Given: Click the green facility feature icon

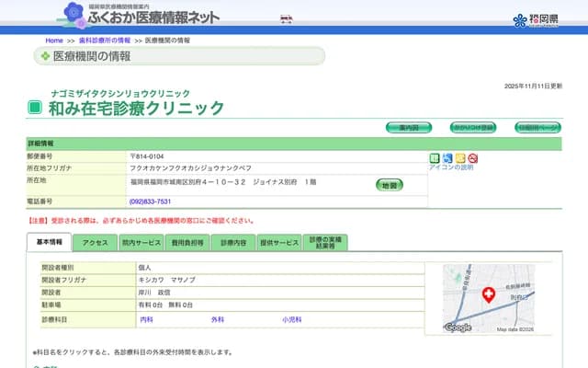Looking at the screenshot, I should (435, 158).
